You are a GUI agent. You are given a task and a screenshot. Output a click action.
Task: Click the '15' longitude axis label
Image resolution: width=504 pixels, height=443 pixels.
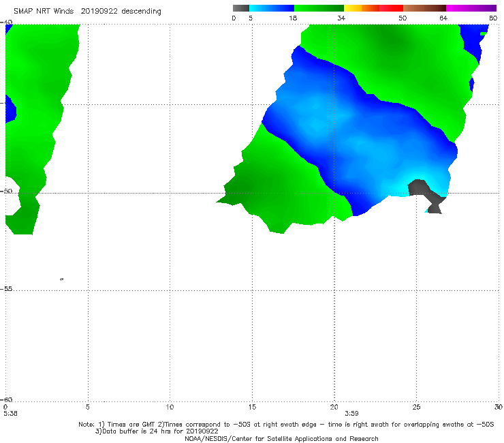tap(252, 408)
